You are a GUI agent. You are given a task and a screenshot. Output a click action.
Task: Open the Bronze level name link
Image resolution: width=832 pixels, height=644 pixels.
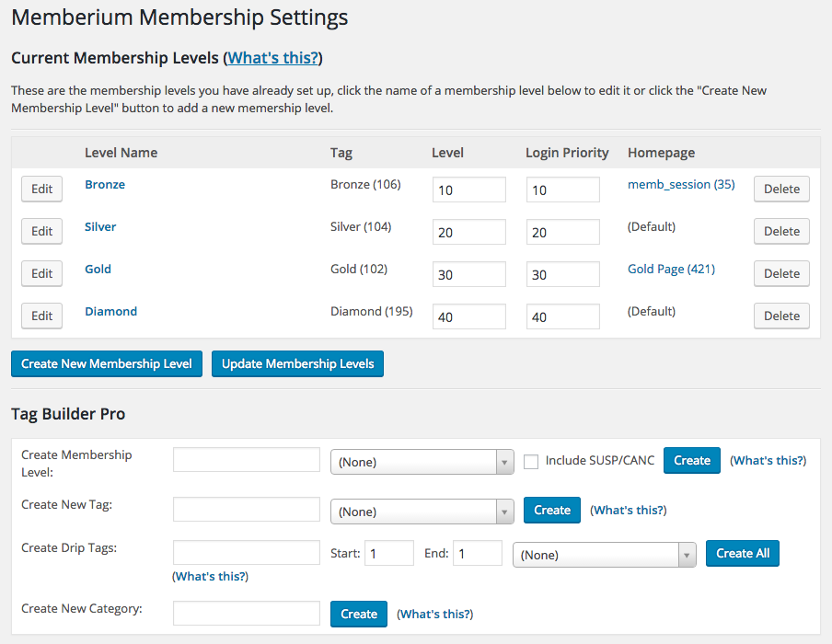pyautogui.click(x=105, y=185)
